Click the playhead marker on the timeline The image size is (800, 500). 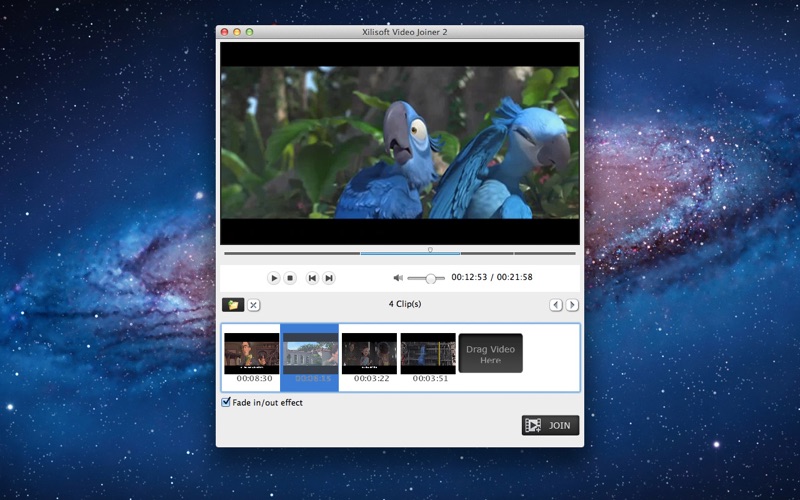[x=430, y=250]
